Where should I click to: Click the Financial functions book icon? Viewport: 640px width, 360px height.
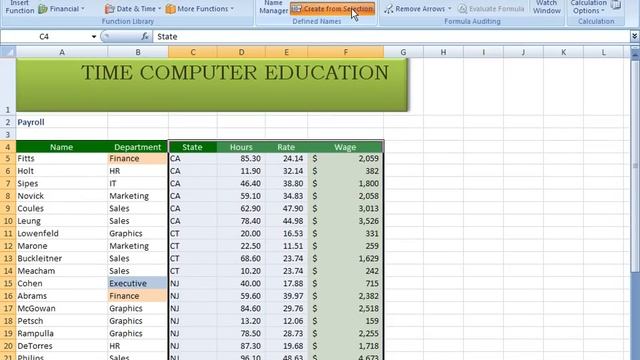click(43, 9)
